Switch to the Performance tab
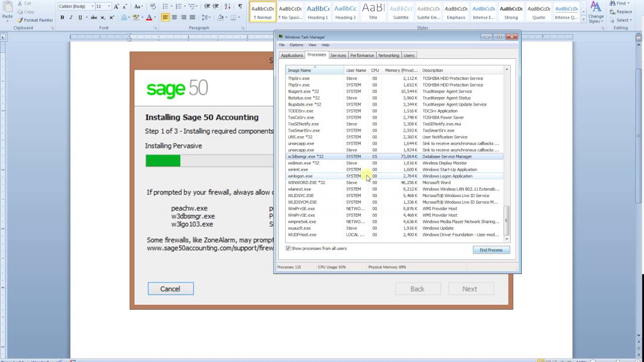This screenshot has width=644, height=362. pos(362,55)
